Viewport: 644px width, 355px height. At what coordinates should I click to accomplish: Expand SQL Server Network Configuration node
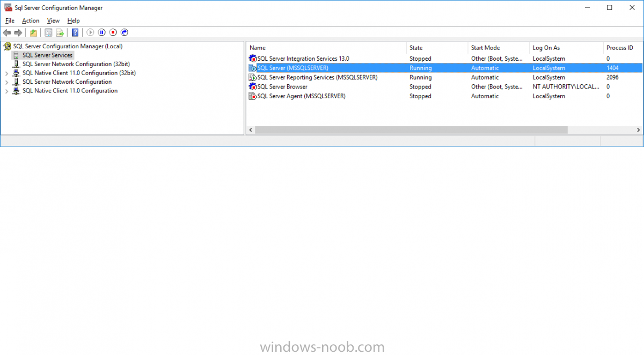6,82
